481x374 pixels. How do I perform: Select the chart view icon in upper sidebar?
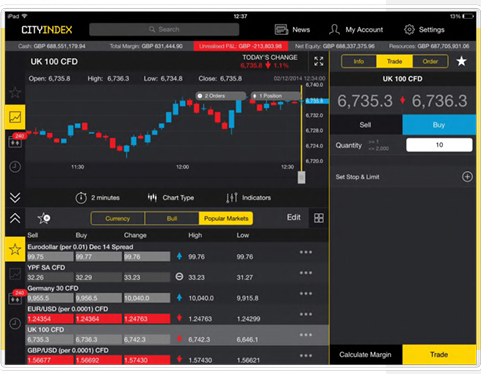[15, 117]
